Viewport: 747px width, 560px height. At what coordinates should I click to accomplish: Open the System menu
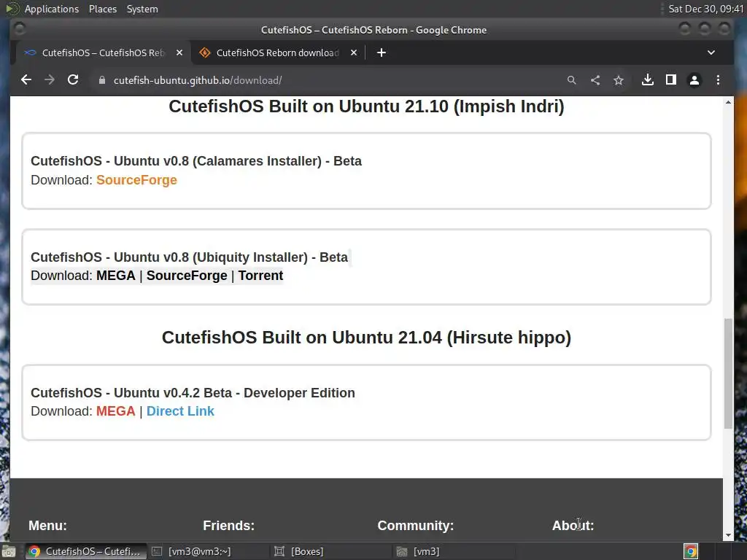[142, 9]
